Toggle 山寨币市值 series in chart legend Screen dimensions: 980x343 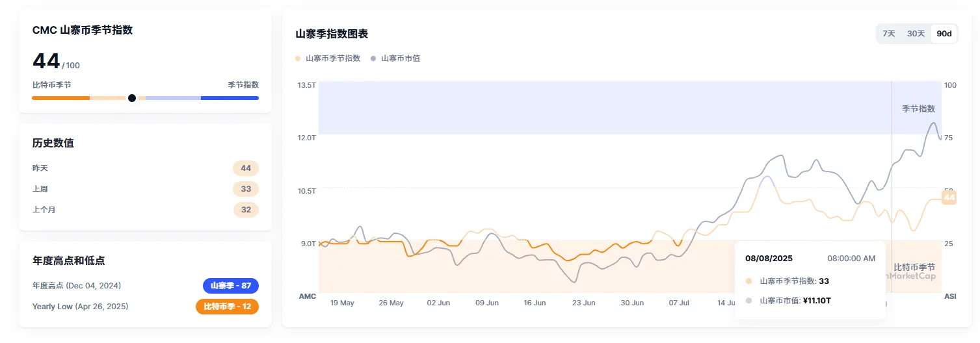click(x=395, y=58)
